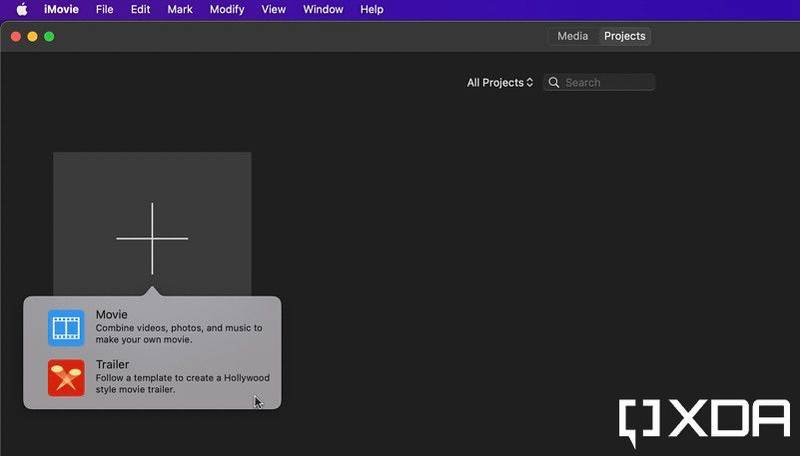Open the Apple menu
This screenshot has width=800, height=456.
click(21, 9)
